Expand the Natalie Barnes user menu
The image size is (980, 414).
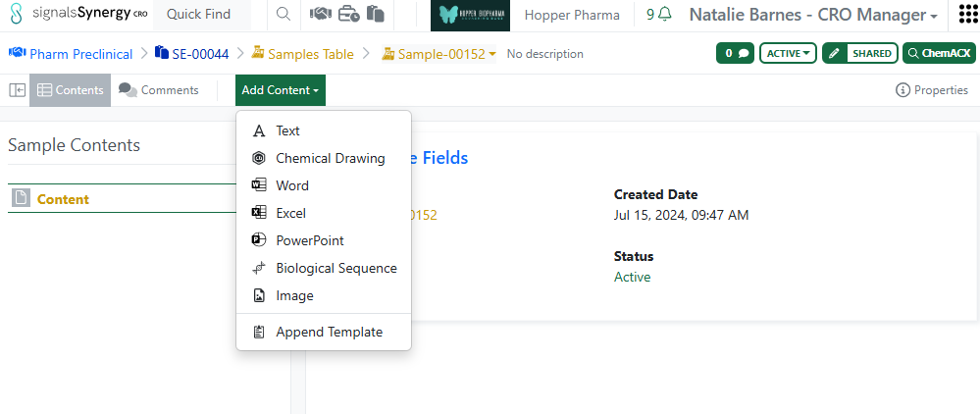click(812, 15)
